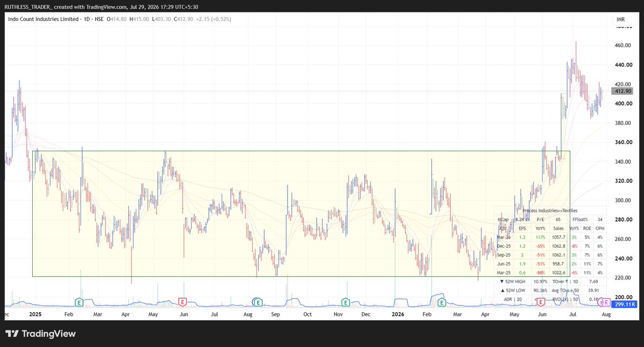The image size is (644, 347).
Task: Open the purple upcoming earnings marker
Action: click(605, 302)
